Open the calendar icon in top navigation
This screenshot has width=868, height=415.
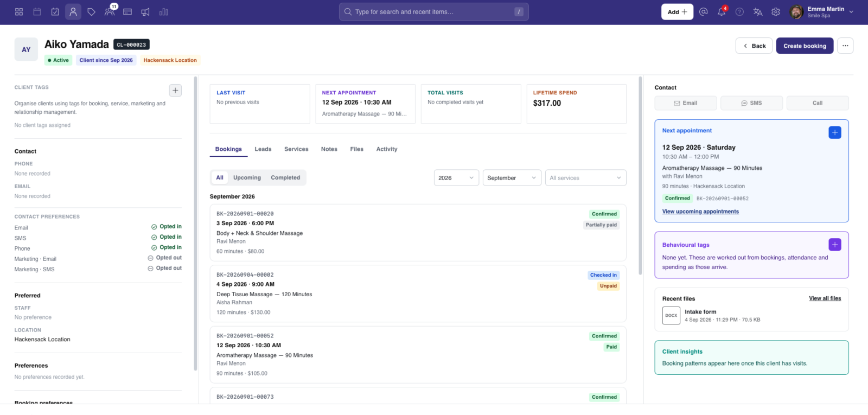click(x=37, y=11)
